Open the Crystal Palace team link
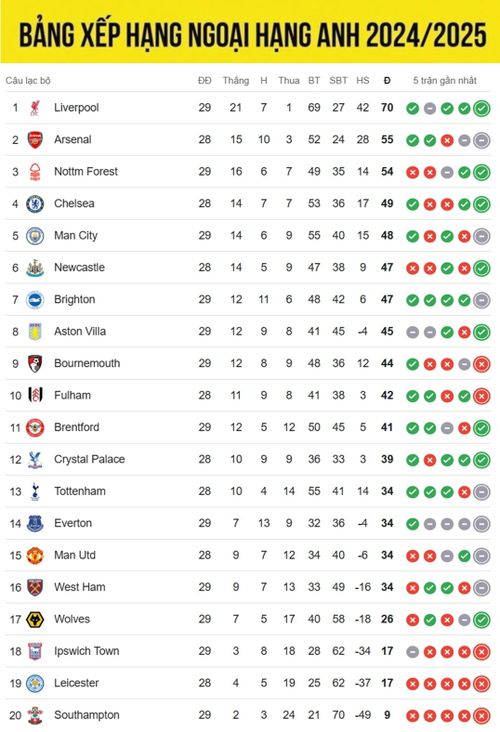Screen dimensions: 500x732 [90, 460]
